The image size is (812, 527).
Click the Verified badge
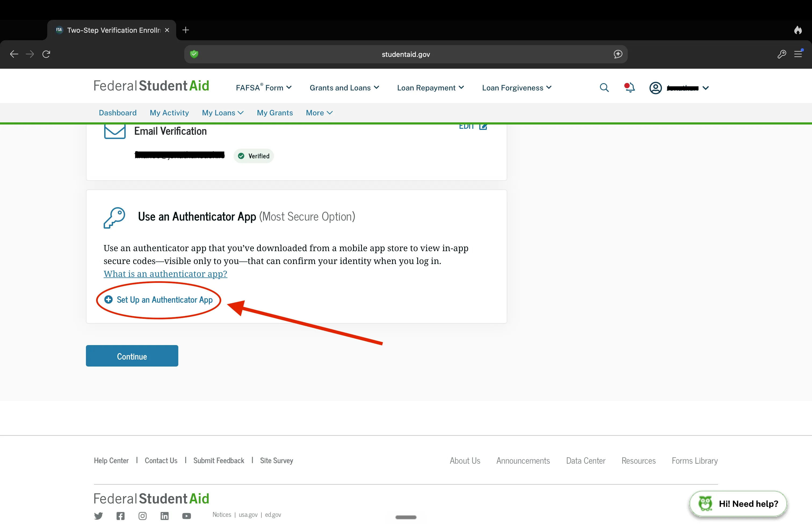click(x=254, y=156)
